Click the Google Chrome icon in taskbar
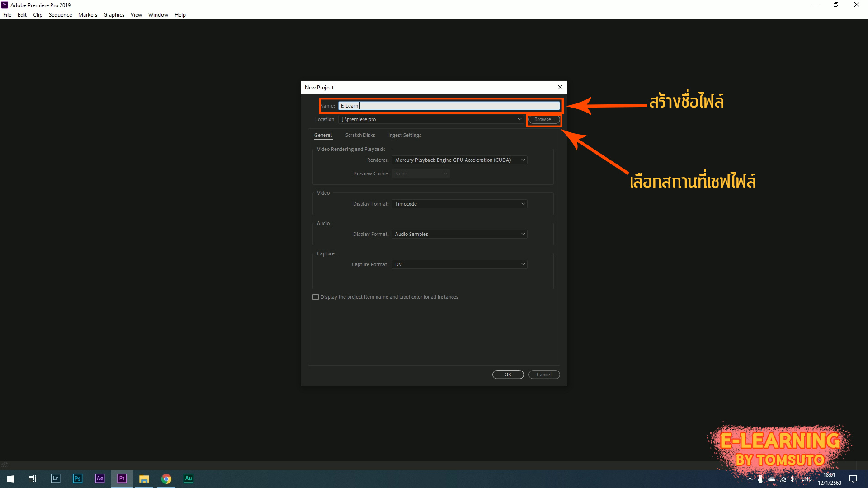Viewport: 868px width, 488px height. 166,479
